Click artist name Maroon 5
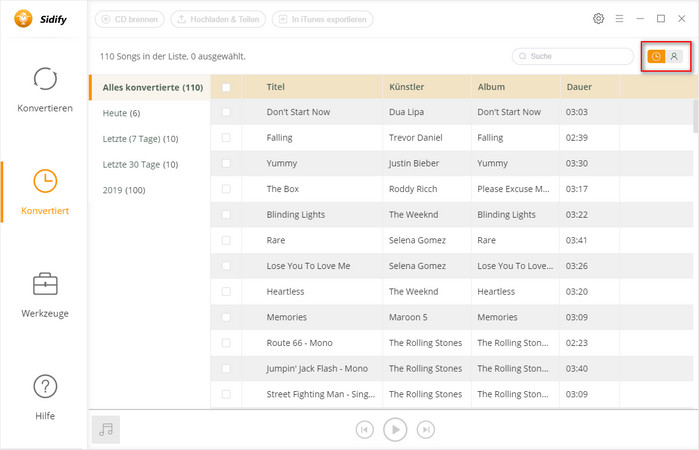This screenshot has width=699, height=450. point(408,317)
